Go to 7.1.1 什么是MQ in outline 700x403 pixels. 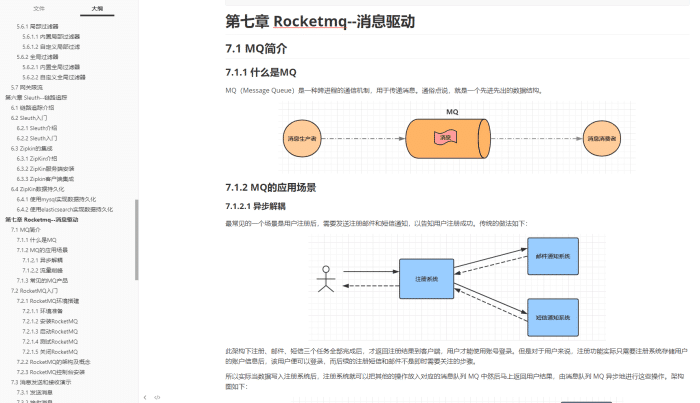pos(37,240)
